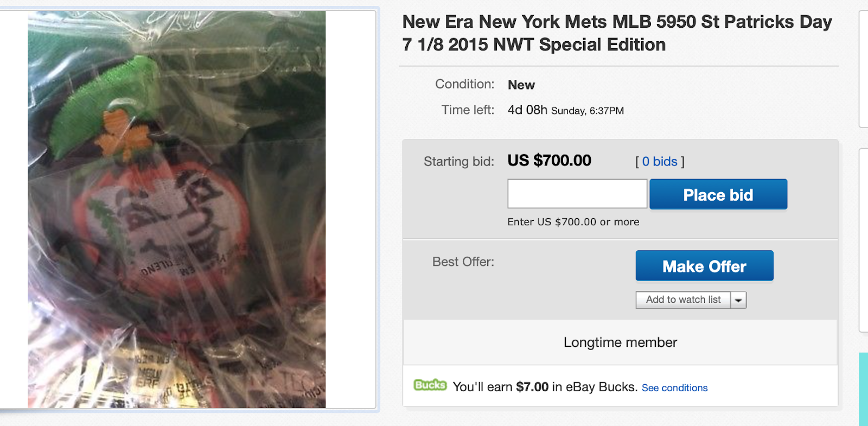This screenshot has width=868, height=426.
Task: Add this item to watch list
Action: click(x=683, y=300)
